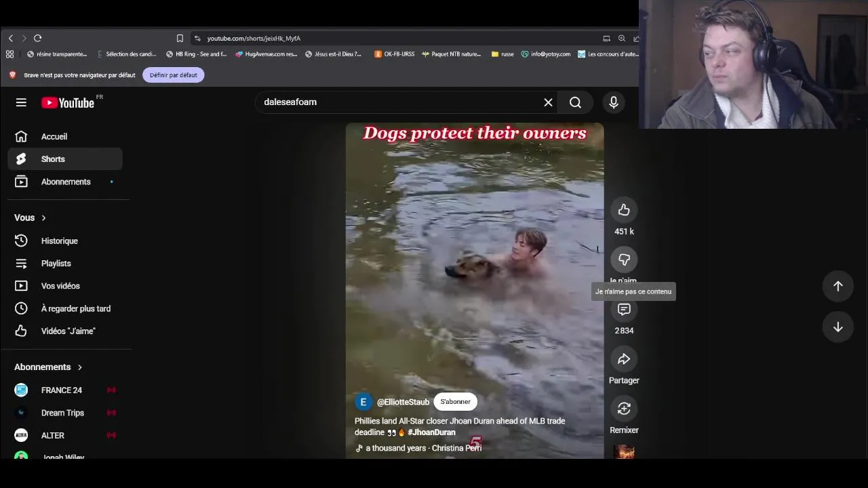Open Historique

(x=65, y=241)
